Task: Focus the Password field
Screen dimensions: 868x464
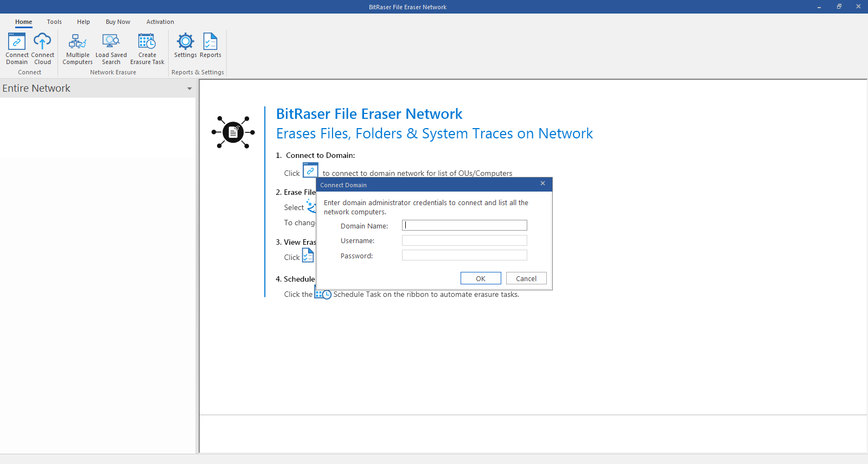Action: click(464, 256)
